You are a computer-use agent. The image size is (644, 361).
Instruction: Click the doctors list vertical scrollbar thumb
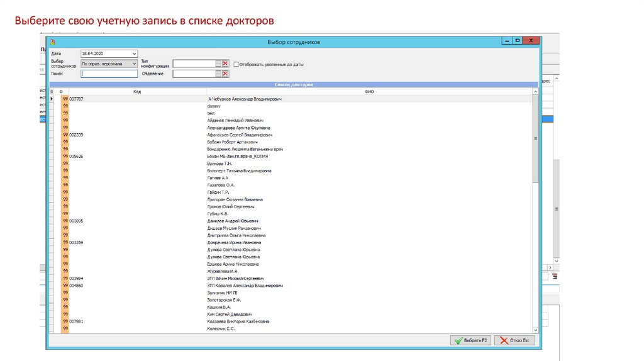point(536,139)
